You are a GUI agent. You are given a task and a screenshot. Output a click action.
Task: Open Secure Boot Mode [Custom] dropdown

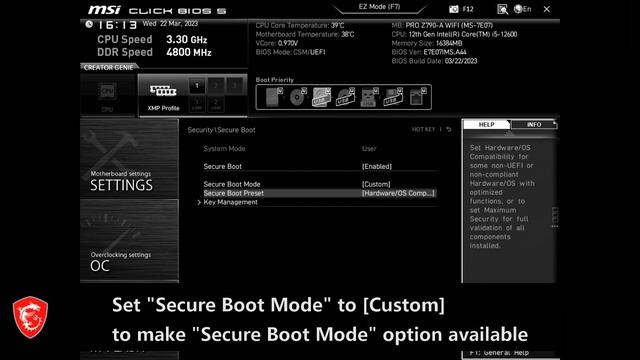[x=376, y=184]
